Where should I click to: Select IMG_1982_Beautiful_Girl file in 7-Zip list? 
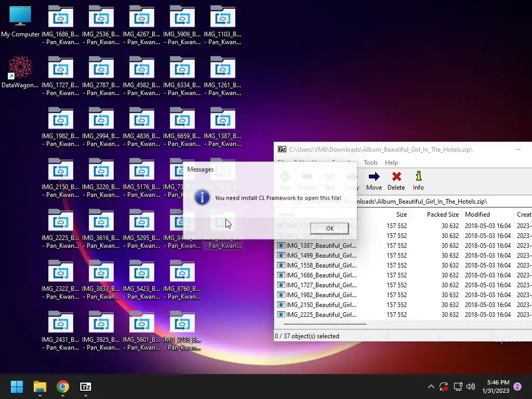pyautogui.click(x=316, y=295)
